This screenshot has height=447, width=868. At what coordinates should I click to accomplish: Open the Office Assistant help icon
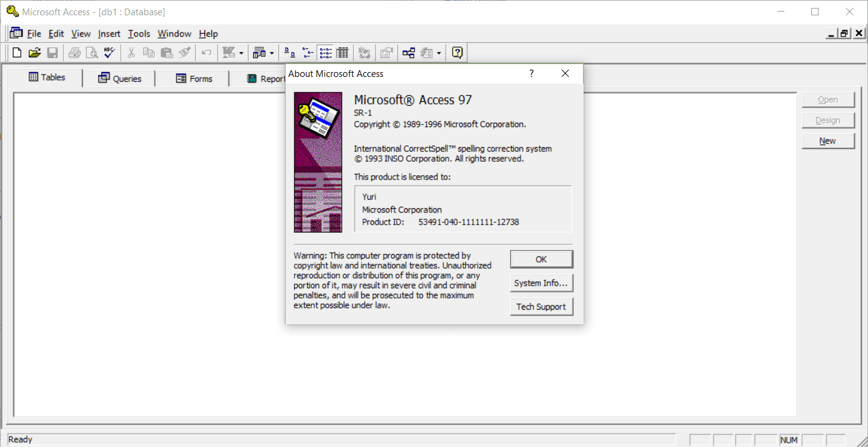[457, 53]
